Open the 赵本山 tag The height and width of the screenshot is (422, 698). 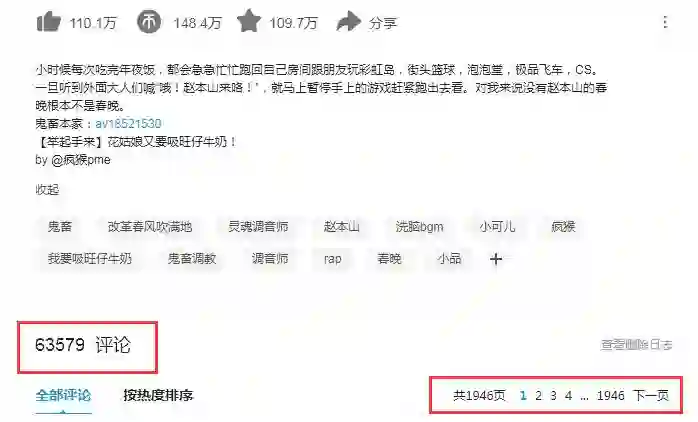[341, 227]
